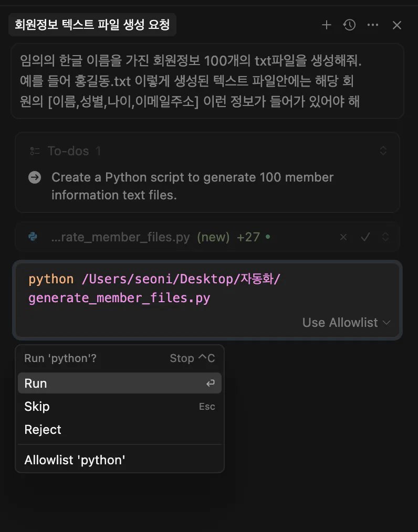418x532 pixels.
Task: Start a new chat with plus icon
Action: 327,25
